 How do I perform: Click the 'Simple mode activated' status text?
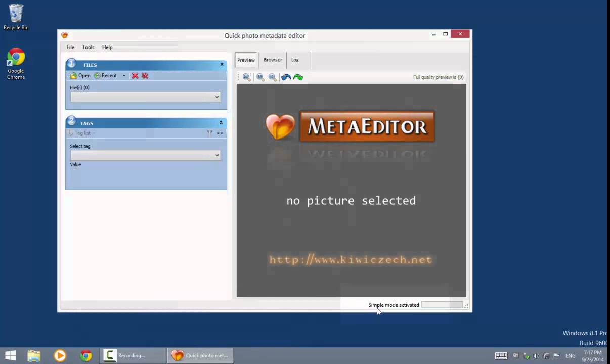pos(394,305)
